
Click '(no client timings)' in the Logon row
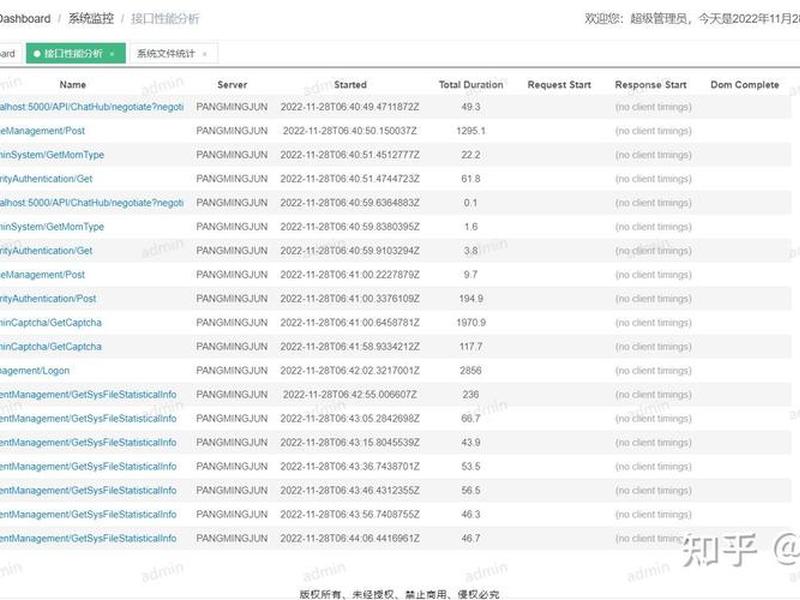[x=654, y=371]
